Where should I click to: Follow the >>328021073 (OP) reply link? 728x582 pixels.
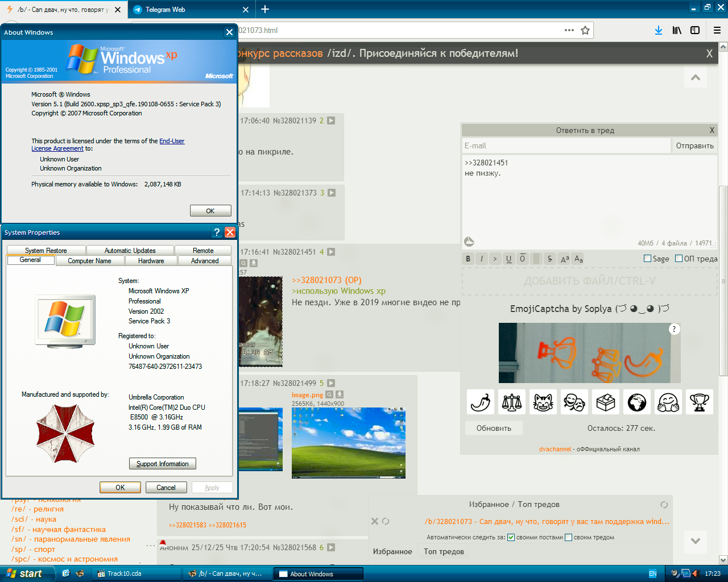point(326,280)
